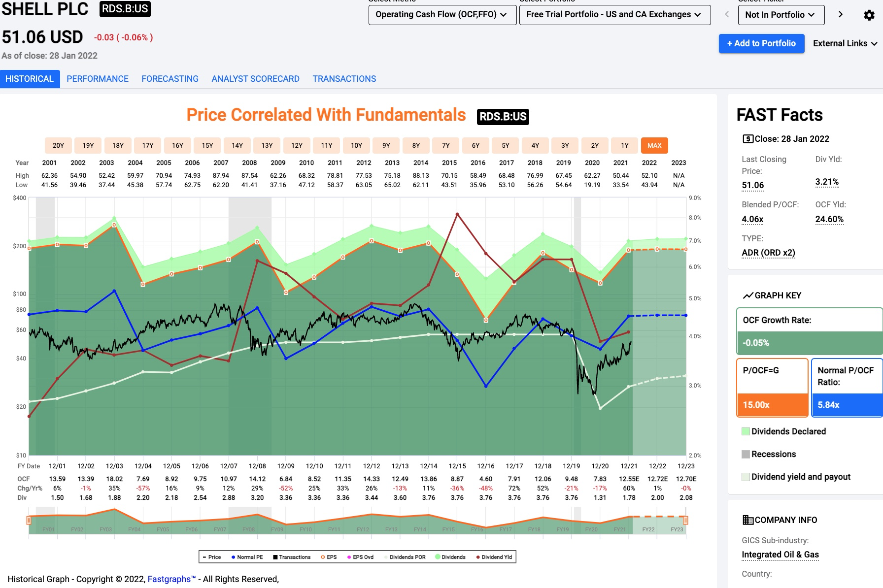The height and width of the screenshot is (588, 883).
Task: Open the Not In Portfolio ticker dropdown
Action: click(781, 15)
